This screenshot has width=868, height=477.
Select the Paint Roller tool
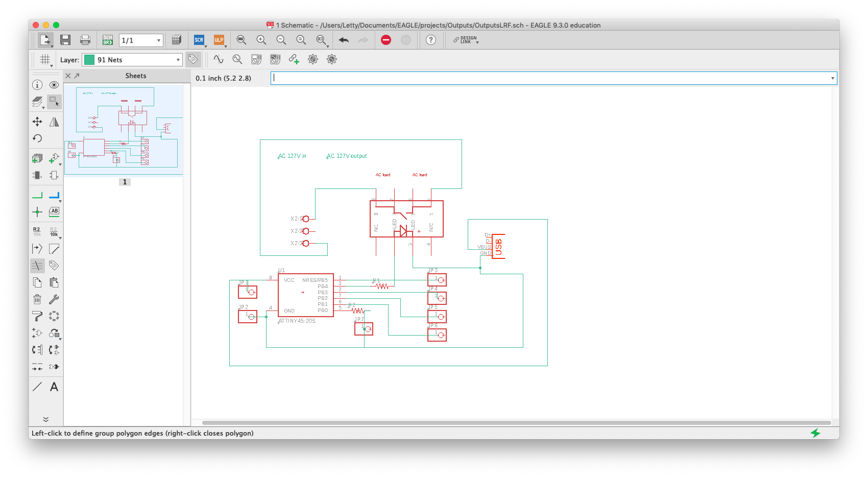tap(37, 316)
